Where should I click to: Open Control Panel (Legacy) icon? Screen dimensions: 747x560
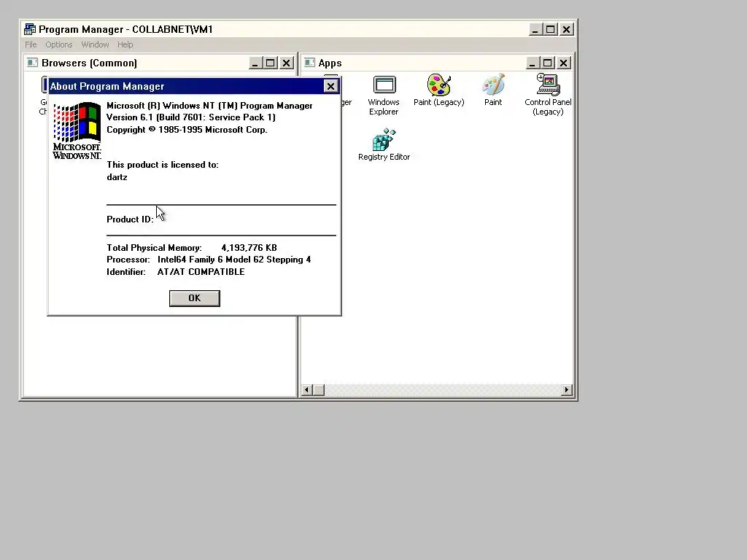tap(548, 95)
